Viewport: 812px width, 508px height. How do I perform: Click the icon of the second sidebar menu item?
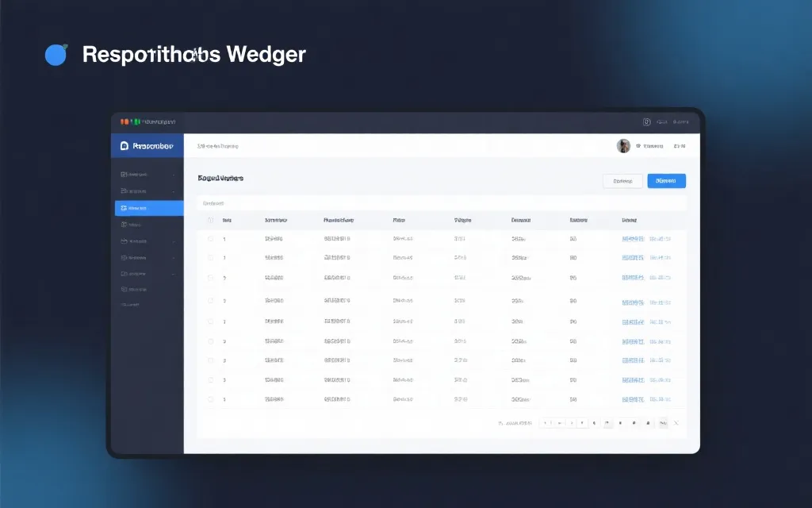(x=124, y=191)
